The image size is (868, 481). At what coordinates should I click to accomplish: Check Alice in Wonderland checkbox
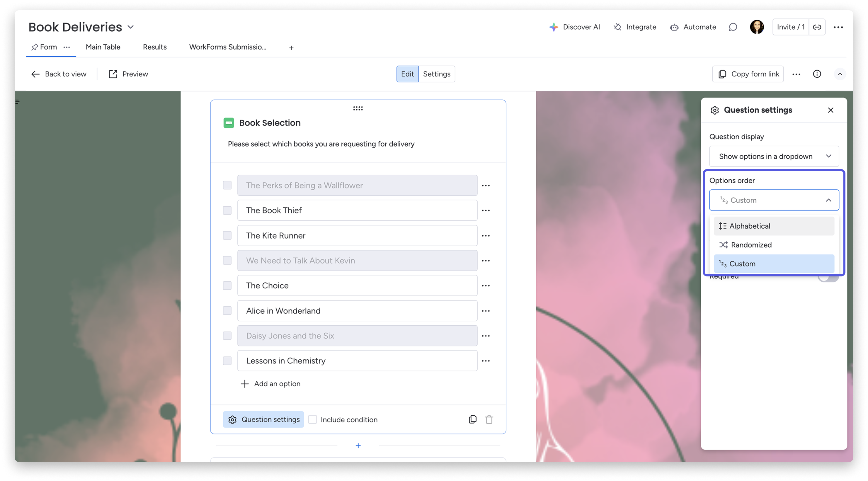tap(227, 311)
